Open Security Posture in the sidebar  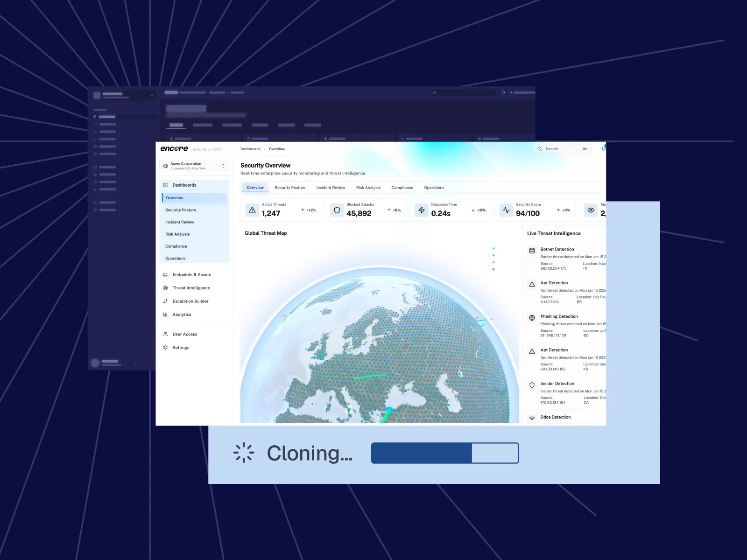[181, 210]
